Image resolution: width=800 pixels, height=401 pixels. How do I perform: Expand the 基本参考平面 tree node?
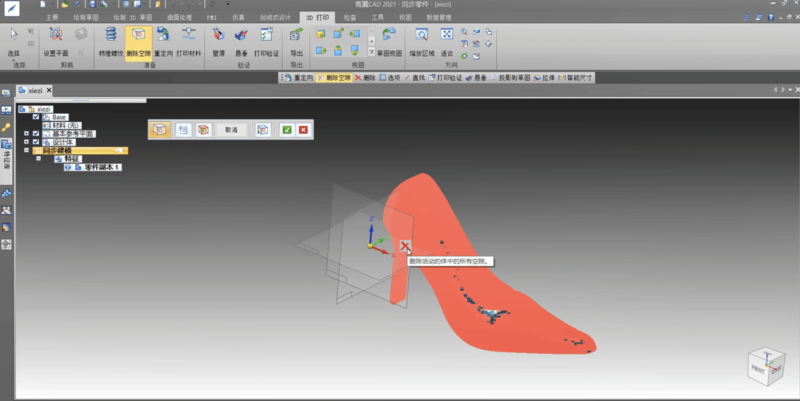26,133
